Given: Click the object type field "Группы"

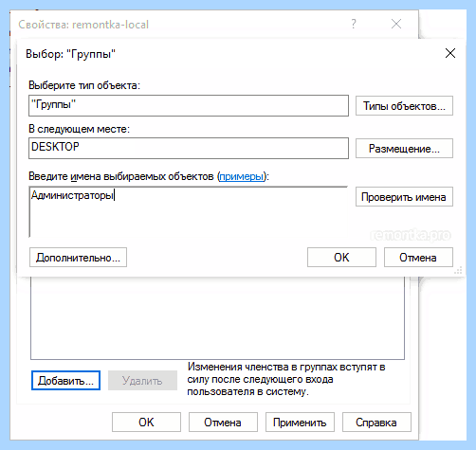Looking at the screenshot, I should click(189, 105).
